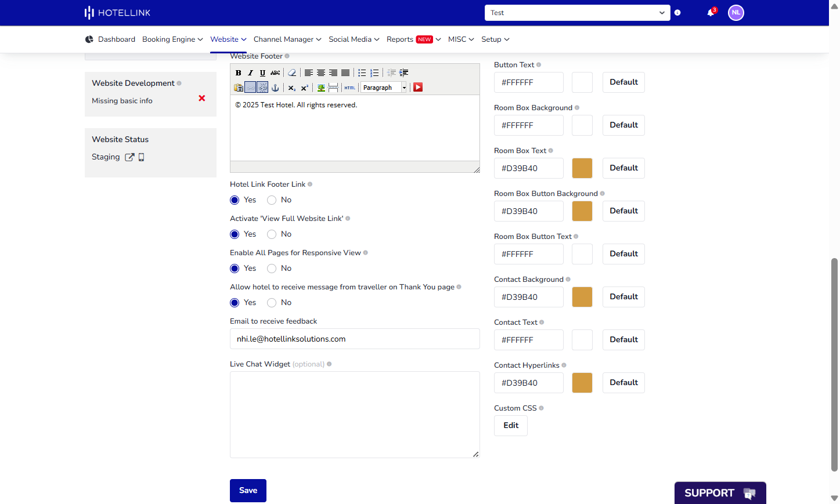Pick Room Box Button Background swatch
Viewport: 840px width, 504px height.
[x=582, y=211]
